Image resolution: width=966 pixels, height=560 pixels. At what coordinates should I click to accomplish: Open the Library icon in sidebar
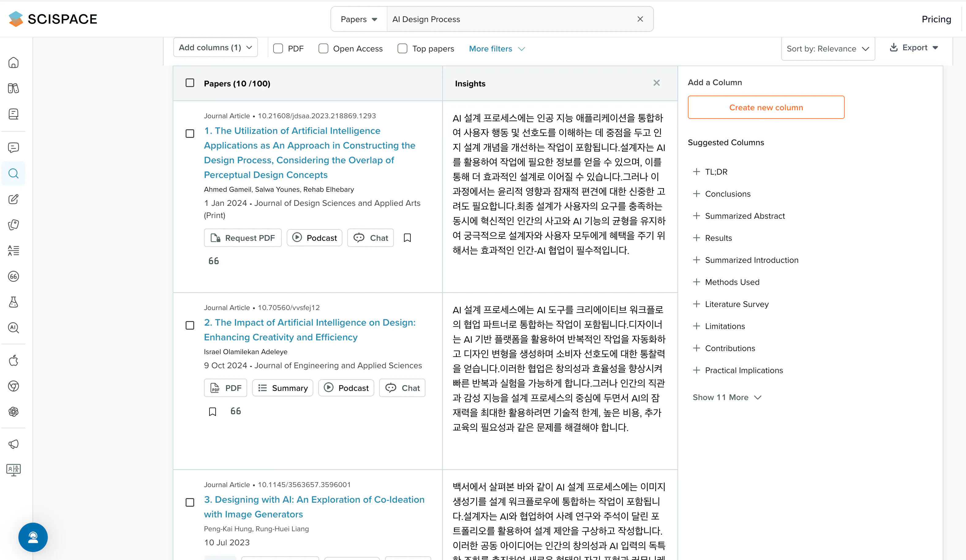coord(13,88)
